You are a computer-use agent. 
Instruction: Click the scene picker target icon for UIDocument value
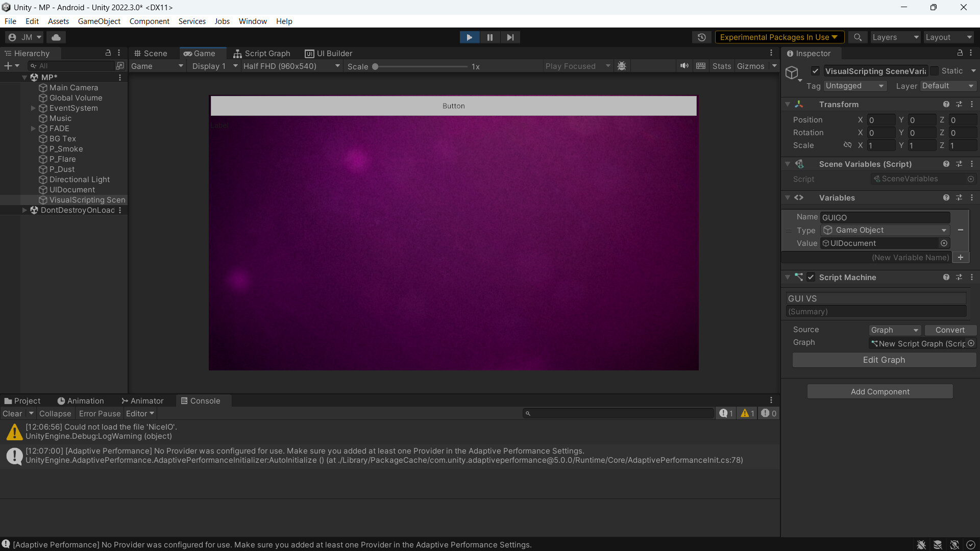tap(944, 243)
